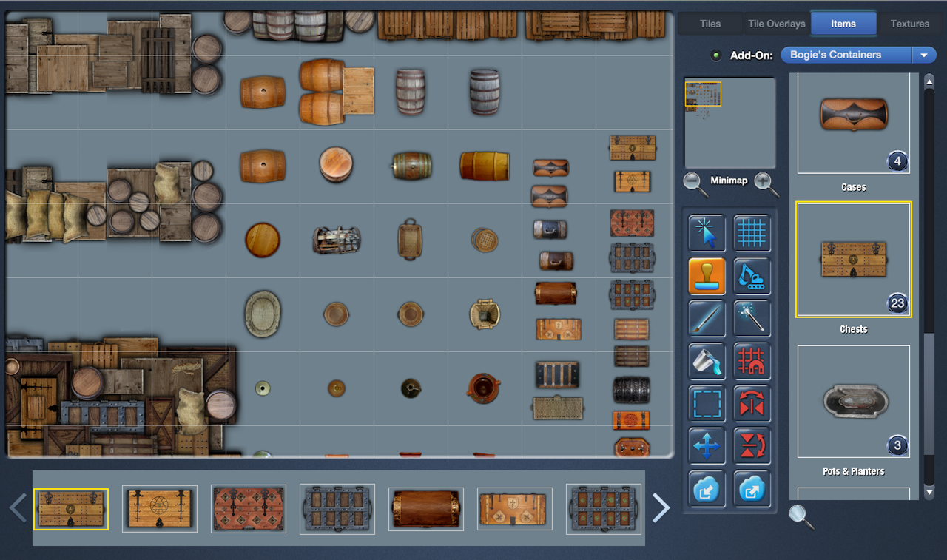Select the pointer selection tool
Screen dimensions: 947x560
point(707,234)
